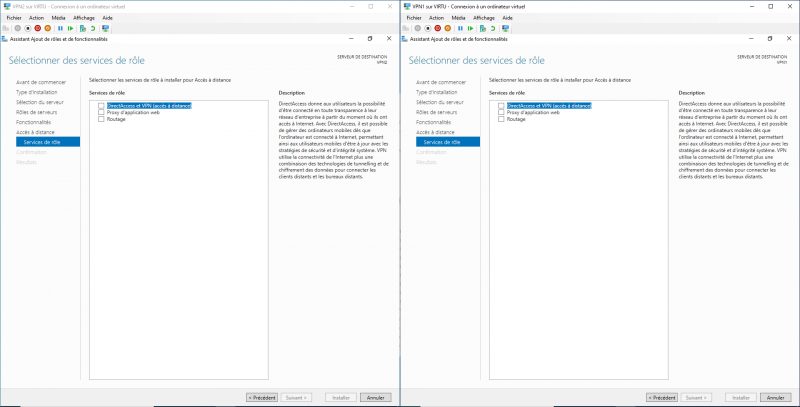Click enhanced session monitor icon in VPN2 toolbar
The image size is (800, 407).
(x=106, y=28)
